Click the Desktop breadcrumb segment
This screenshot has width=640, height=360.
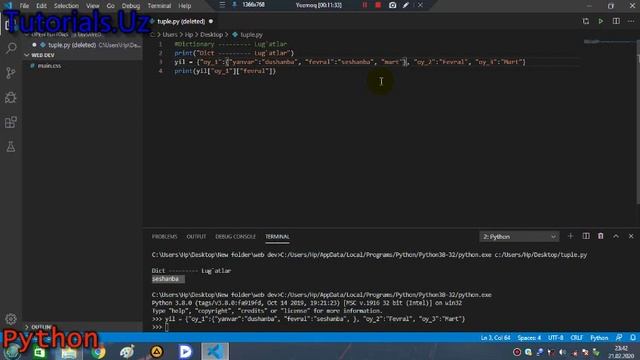point(211,35)
